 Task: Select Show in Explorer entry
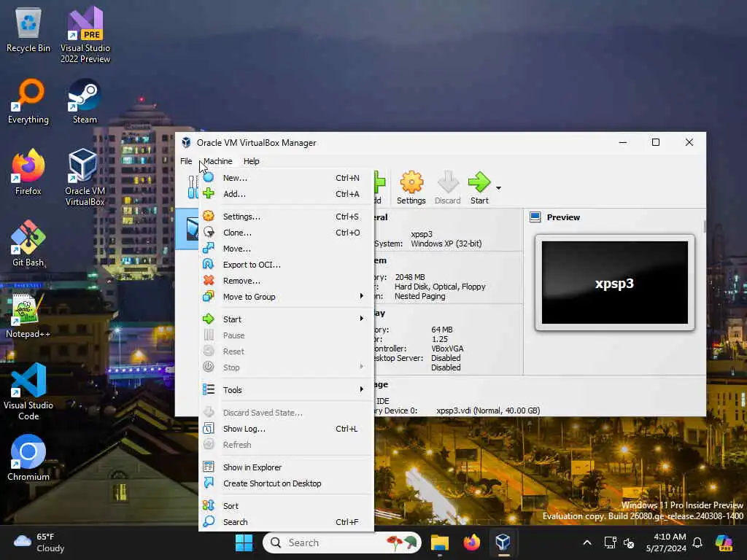(286, 467)
